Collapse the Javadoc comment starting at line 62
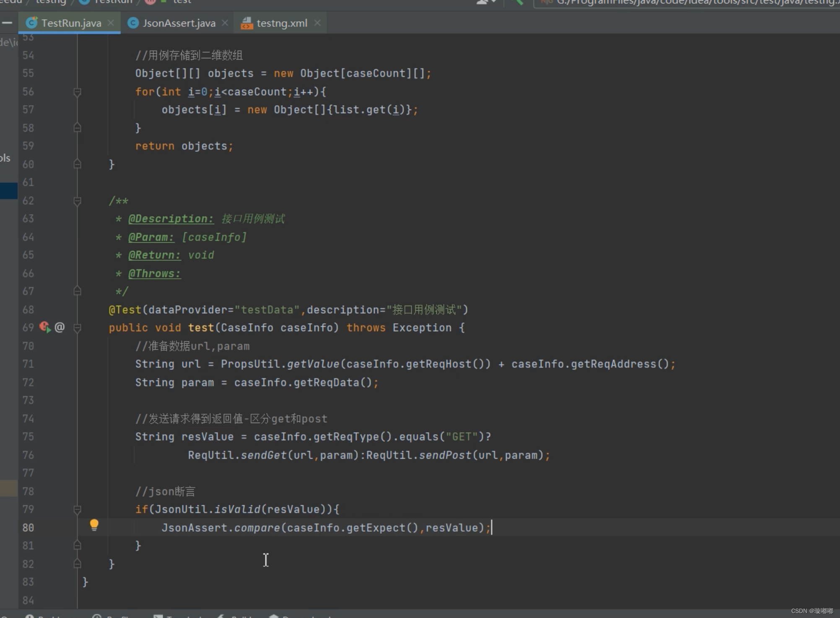This screenshot has height=618, width=840. (x=77, y=201)
